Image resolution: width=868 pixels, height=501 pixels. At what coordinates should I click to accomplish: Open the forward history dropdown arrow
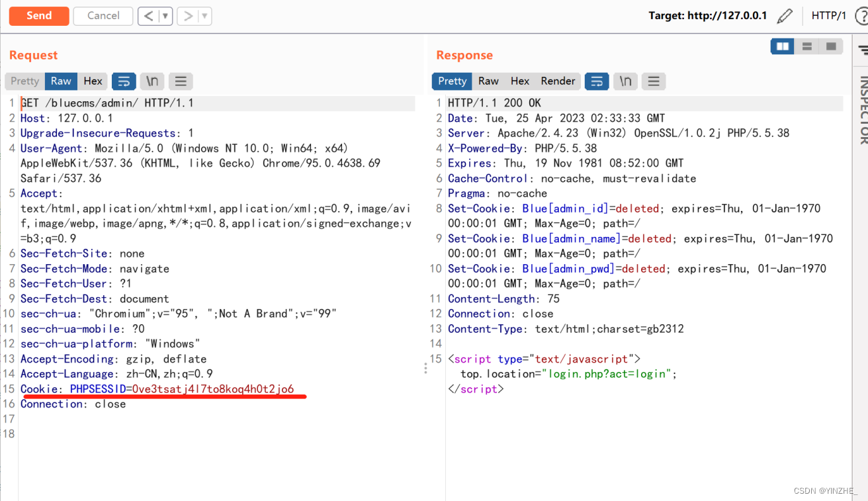click(x=204, y=16)
